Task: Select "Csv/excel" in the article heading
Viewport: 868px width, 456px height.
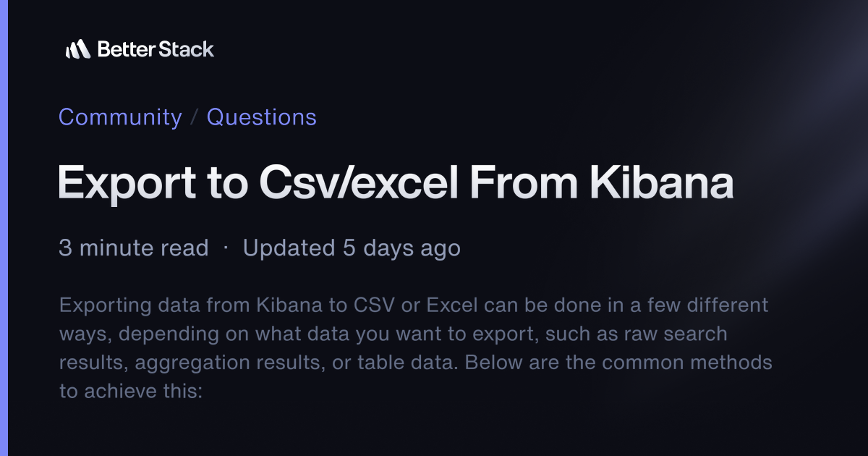Action: point(359,182)
